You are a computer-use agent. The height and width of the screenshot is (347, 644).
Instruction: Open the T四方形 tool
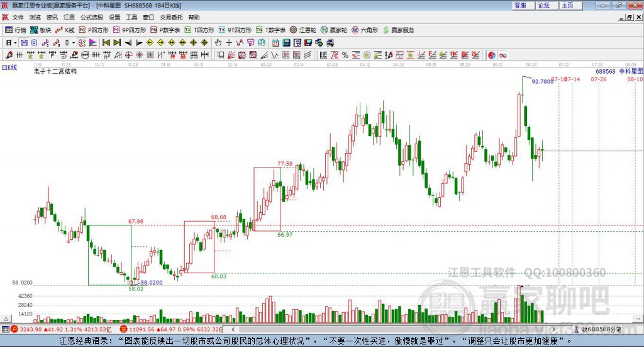point(199,30)
